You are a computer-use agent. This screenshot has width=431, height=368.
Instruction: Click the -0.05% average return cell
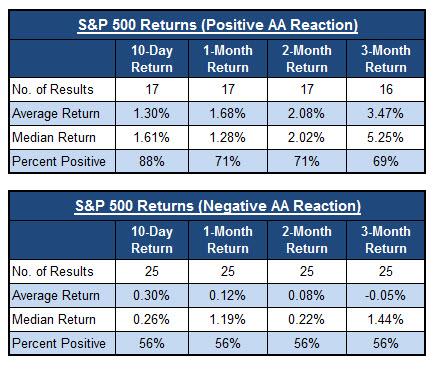coord(386,295)
